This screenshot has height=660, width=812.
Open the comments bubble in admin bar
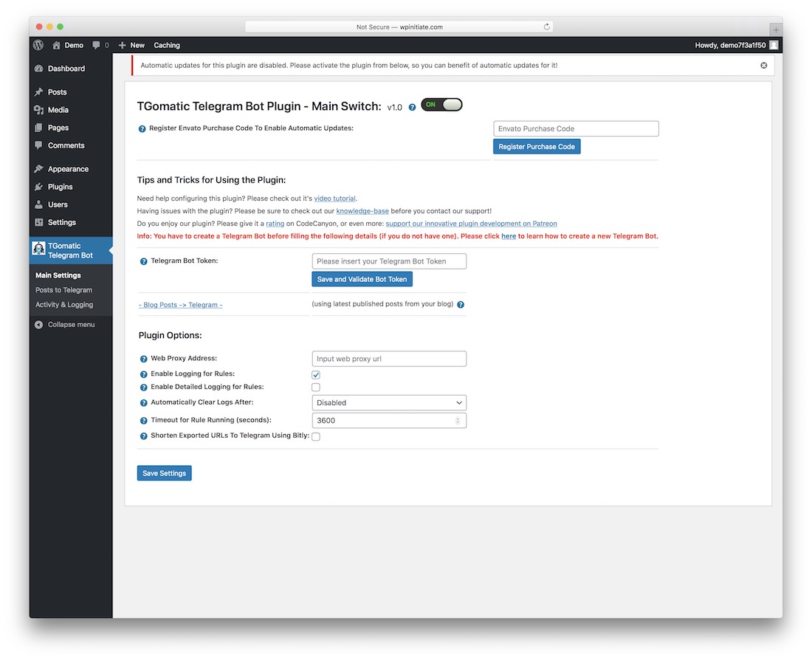tap(100, 45)
